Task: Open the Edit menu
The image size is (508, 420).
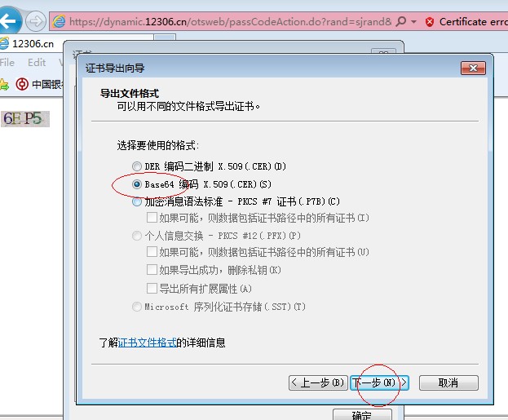Action: click(x=37, y=62)
